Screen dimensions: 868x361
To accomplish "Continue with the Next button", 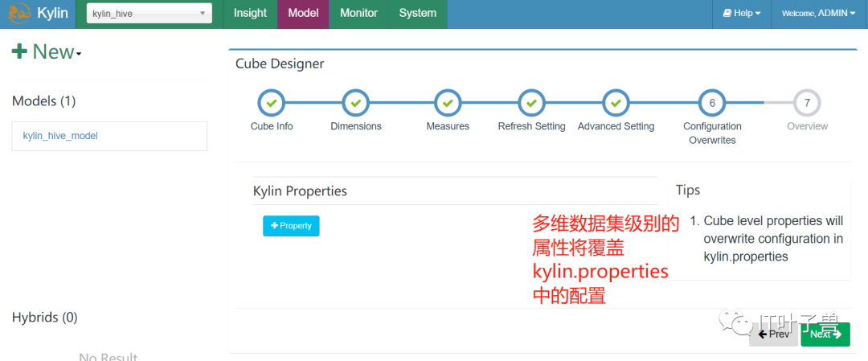I will pyautogui.click(x=825, y=334).
